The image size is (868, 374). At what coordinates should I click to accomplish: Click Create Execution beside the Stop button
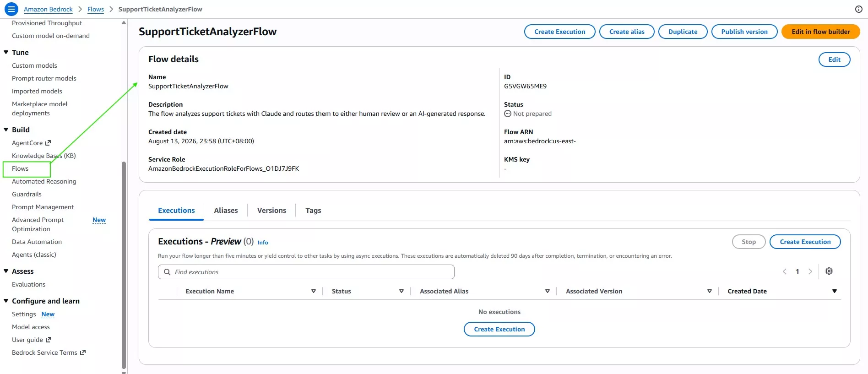click(805, 242)
